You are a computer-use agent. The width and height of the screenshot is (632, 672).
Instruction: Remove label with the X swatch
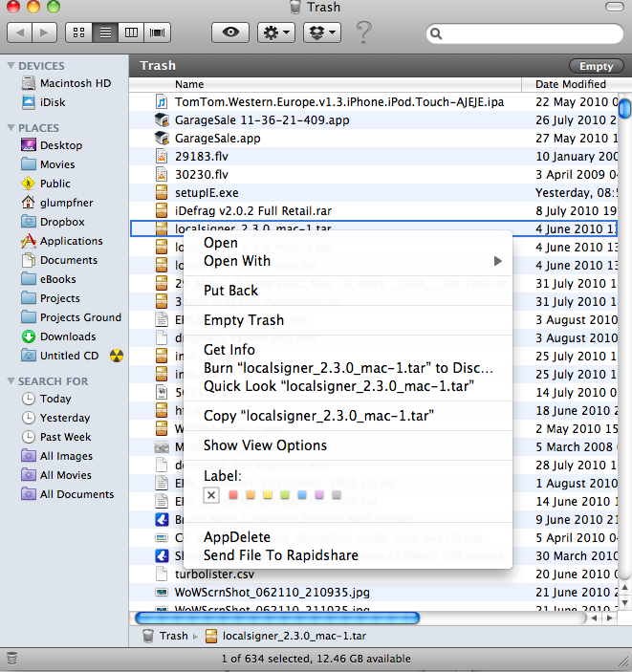coord(211,495)
